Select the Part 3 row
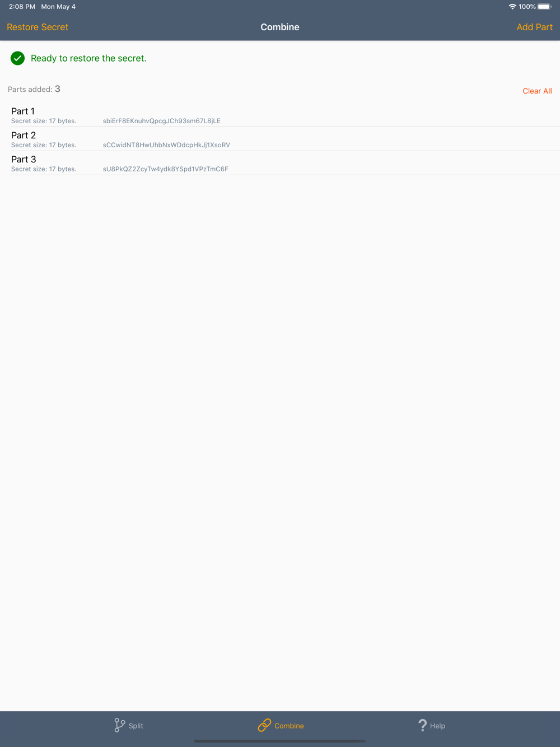This screenshot has height=747, width=560. (x=286, y=164)
